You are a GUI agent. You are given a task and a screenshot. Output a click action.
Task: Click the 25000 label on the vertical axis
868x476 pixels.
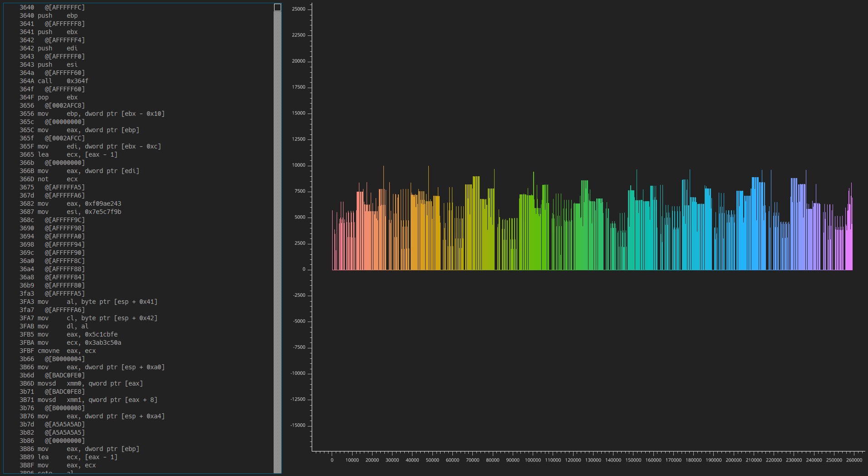click(299, 9)
